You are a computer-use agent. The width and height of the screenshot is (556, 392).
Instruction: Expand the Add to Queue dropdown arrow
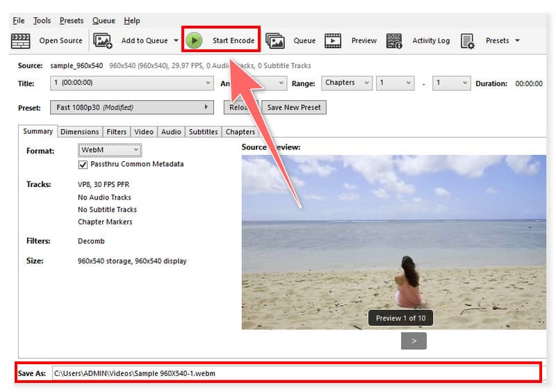pyautogui.click(x=176, y=41)
